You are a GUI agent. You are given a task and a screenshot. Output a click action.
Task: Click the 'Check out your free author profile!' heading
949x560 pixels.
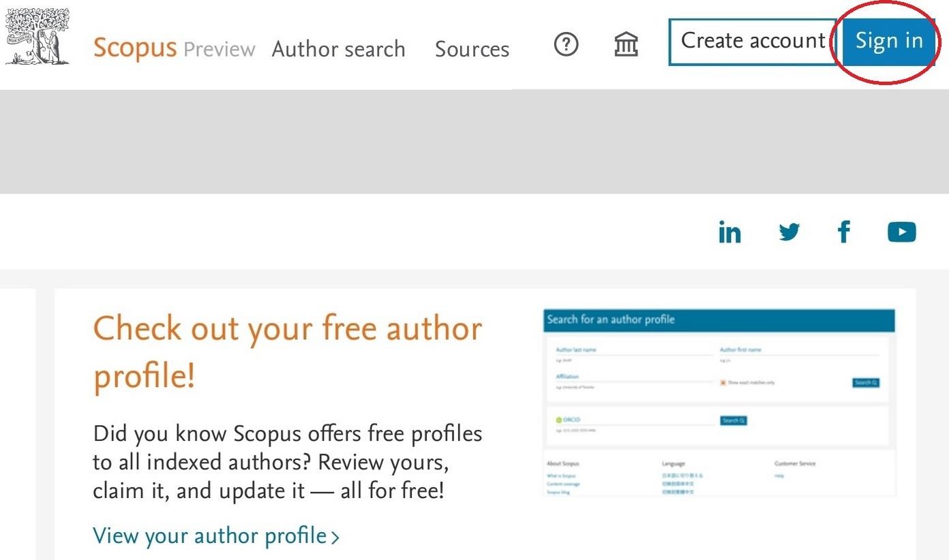point(288,352)
